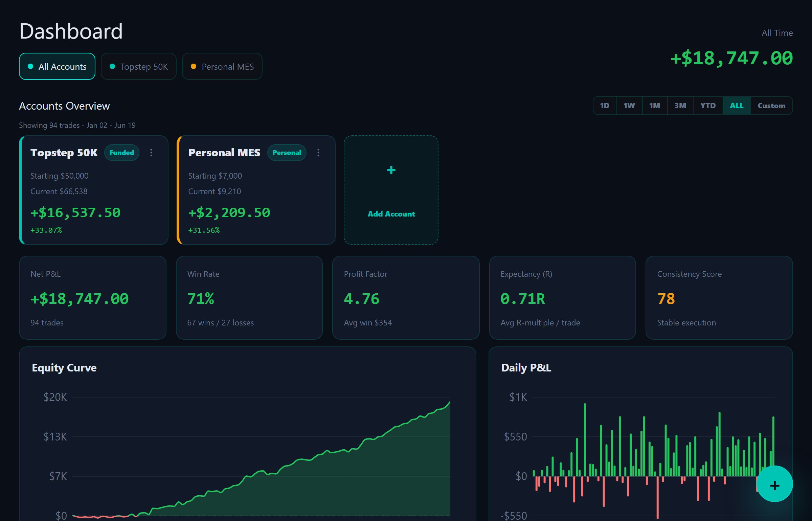Viewport: 812px width, 521px height.
Task: Select the Topstep 50K filter chip
Action: (139, 66)
